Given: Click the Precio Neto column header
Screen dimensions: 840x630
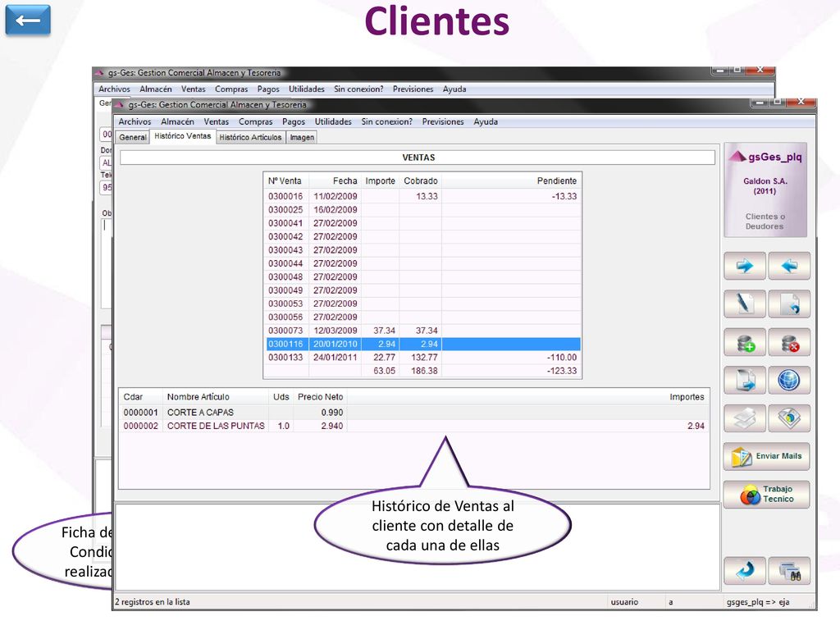Looking at the screenshot, I should 321,397.
